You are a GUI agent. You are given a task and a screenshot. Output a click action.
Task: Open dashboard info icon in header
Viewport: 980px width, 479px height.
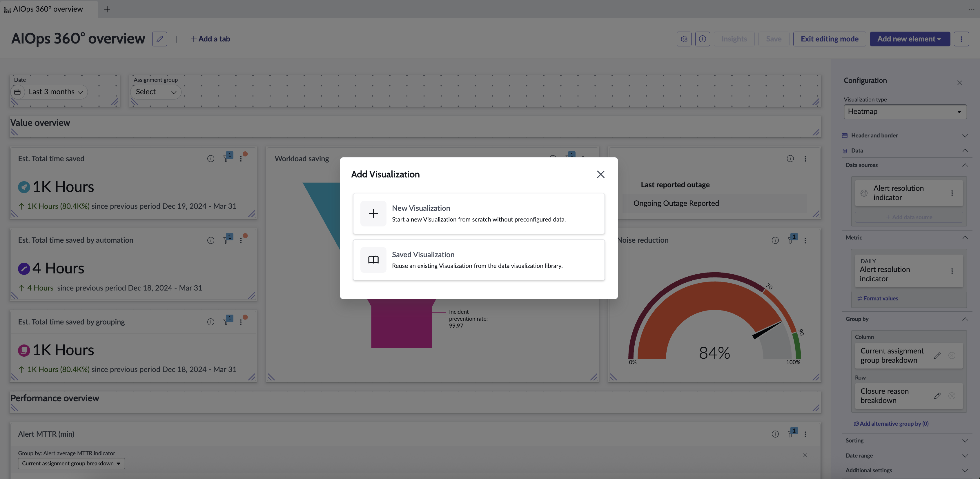pyautogui.click(x=702, y=39)
